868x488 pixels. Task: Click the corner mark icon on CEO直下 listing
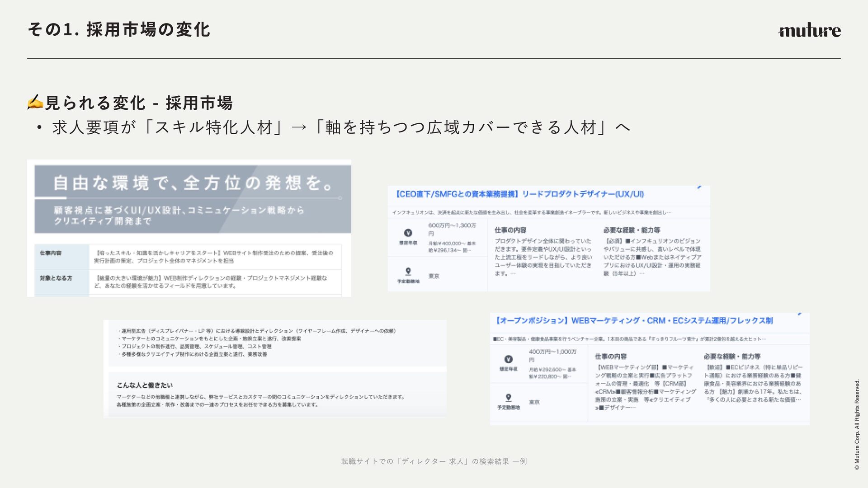pos(699,187)
